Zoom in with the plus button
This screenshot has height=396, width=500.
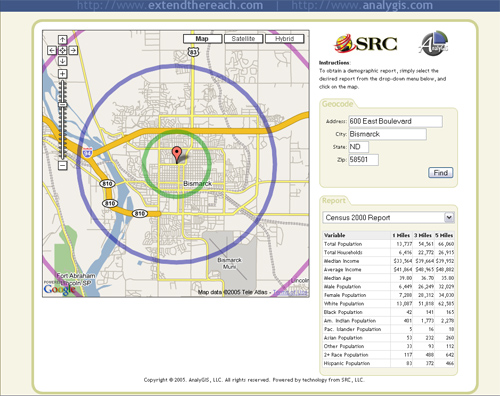(62, 74)
